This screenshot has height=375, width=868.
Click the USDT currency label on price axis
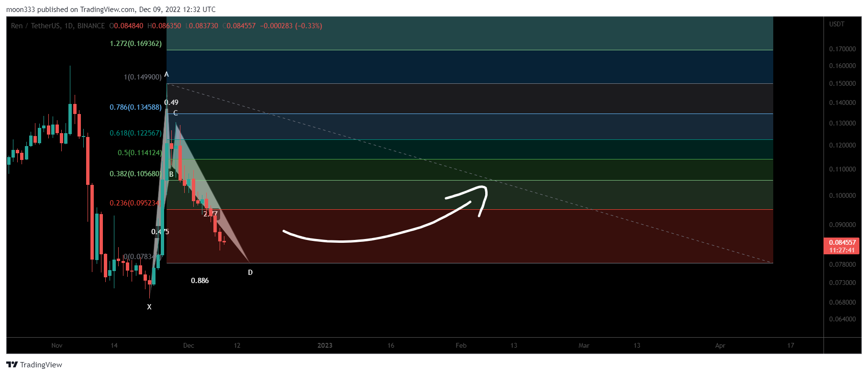pyautogui.click(x=837, y=24)
